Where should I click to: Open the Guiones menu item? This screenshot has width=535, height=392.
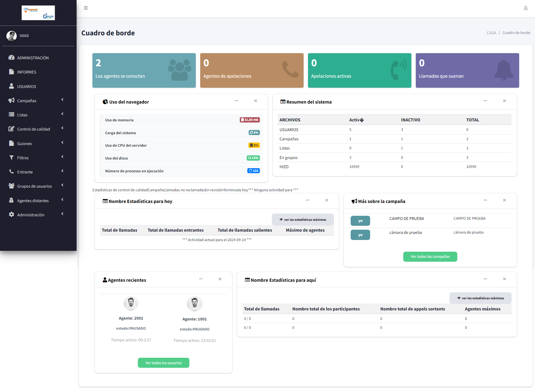pos(25,144)
